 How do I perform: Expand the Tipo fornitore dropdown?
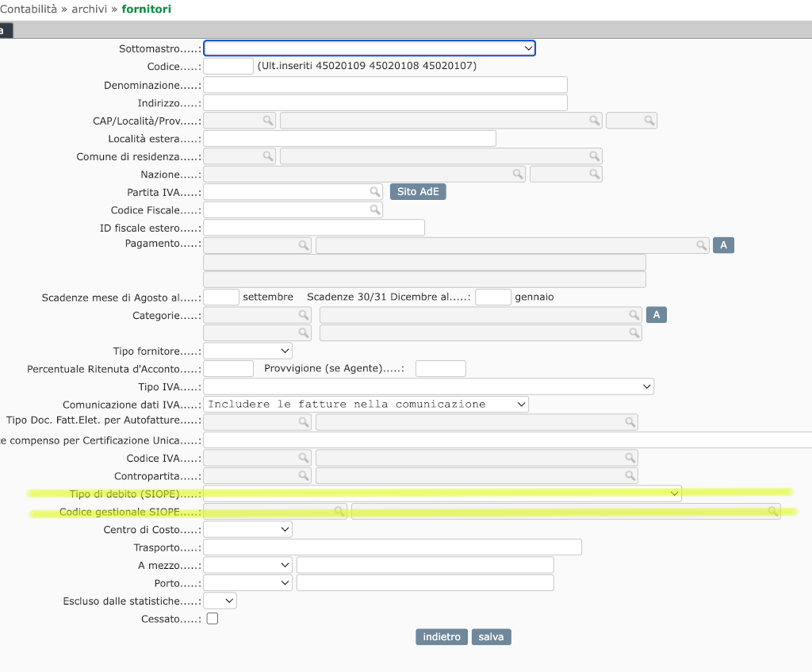(248, 351)
